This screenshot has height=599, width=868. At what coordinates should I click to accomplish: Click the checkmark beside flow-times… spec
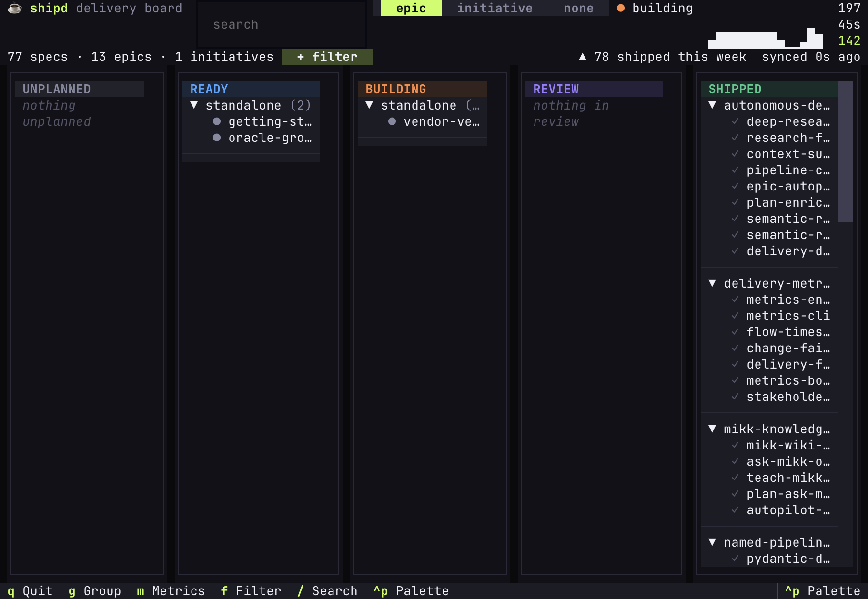pyautogui.click(x=735, y=332)
